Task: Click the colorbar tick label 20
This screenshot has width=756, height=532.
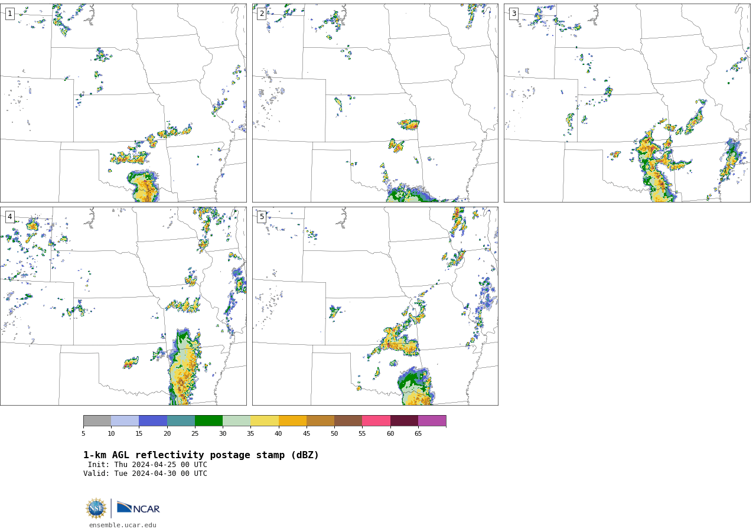Action: tap(167, 434)
